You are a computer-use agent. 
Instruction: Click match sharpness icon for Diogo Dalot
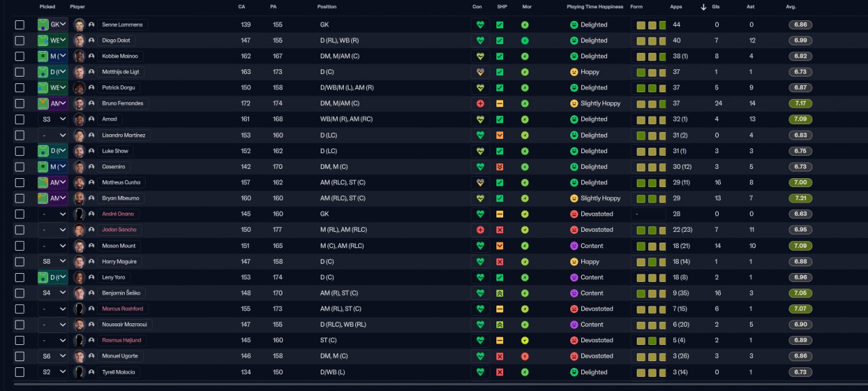click(x=500, y=41)
